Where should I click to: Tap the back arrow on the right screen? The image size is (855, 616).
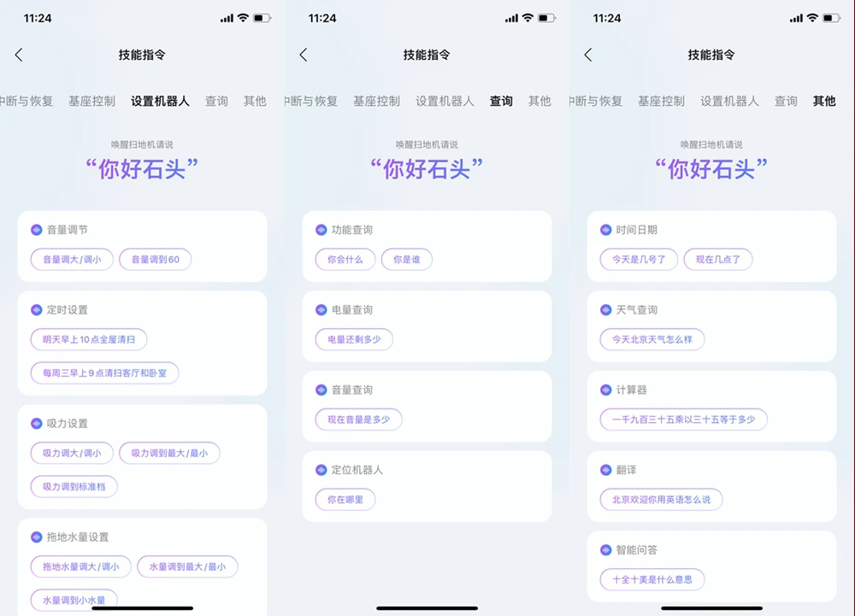pos(588,55)
